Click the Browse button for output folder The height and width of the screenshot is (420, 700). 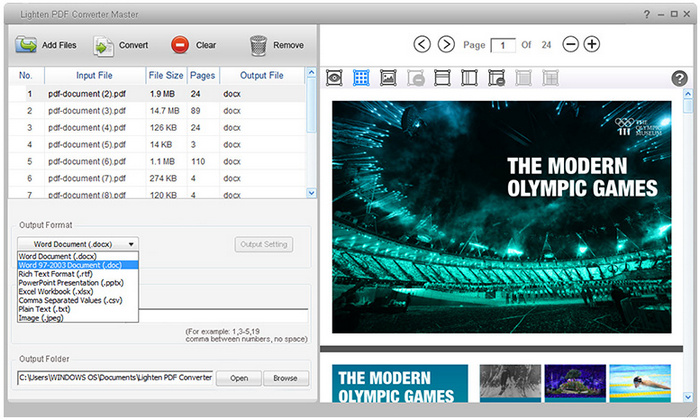[286, 378]
